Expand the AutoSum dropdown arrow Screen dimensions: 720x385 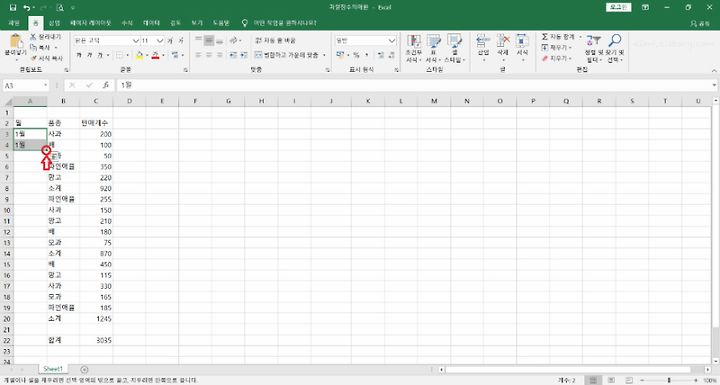coord(580,37)
